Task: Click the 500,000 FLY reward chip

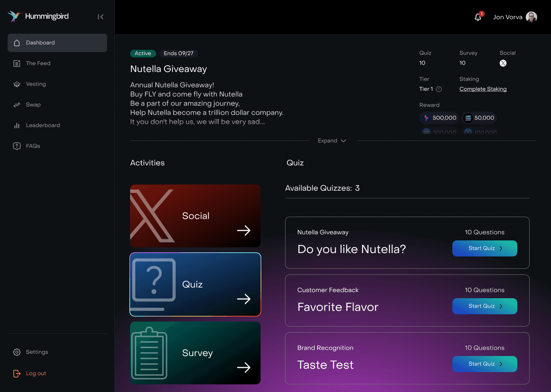Action: tap(439, 118)
